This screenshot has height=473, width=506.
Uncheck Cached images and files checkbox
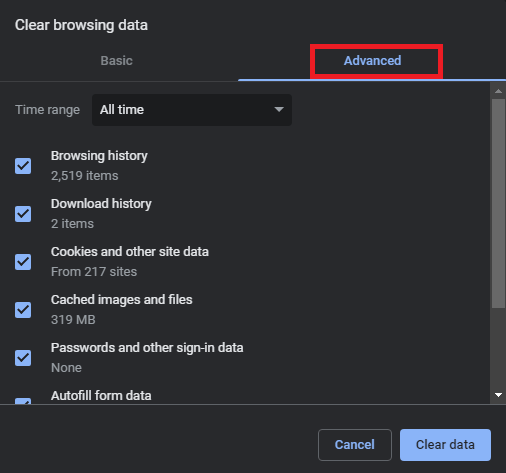pyautogui.click(x=23, y=310)
